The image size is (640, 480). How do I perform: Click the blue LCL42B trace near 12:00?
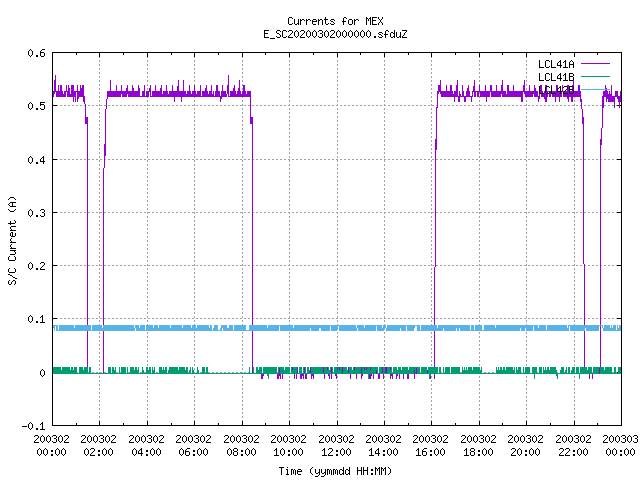tap(337, 328)
